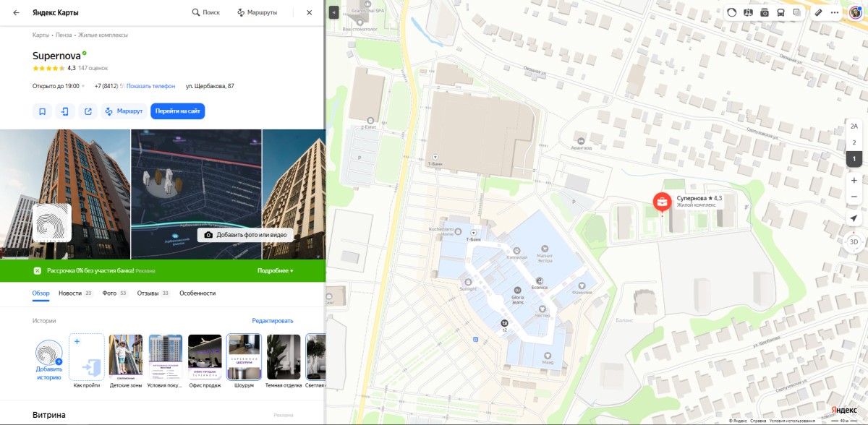
Task: Open the three-dots more menu on map
Action: (835, 12)
